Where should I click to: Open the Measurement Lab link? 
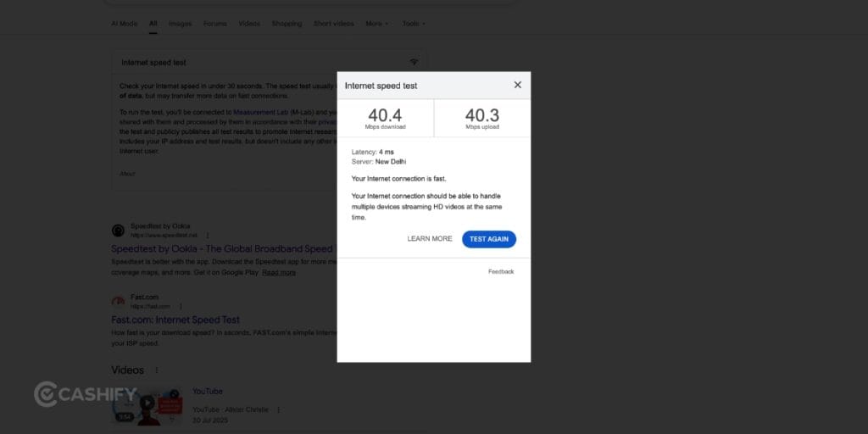click(x=261, y=112)
